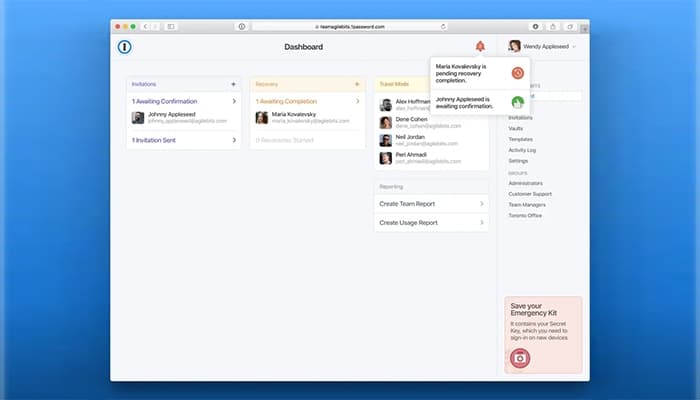The height and width of the screenshot is (400, 700).
Task: Select Customer Support group in sidebar
Action: (530, 194)
